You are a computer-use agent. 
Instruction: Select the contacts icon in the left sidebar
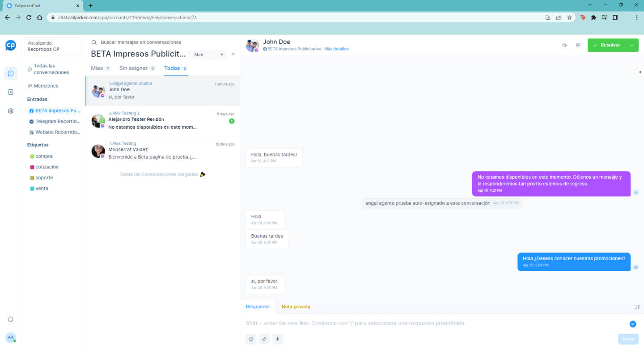(10, 92)
